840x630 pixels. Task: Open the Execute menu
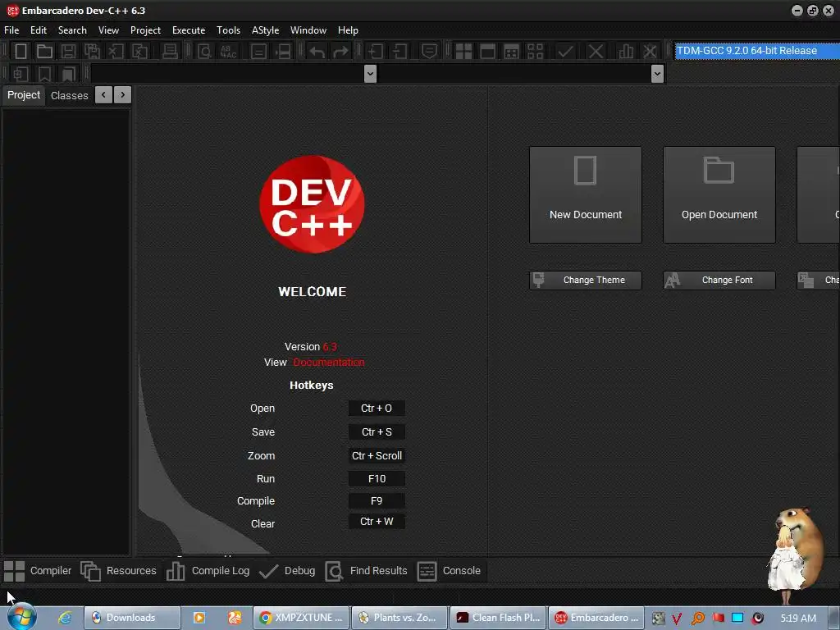pyautogui.click(x=189, y=30)
